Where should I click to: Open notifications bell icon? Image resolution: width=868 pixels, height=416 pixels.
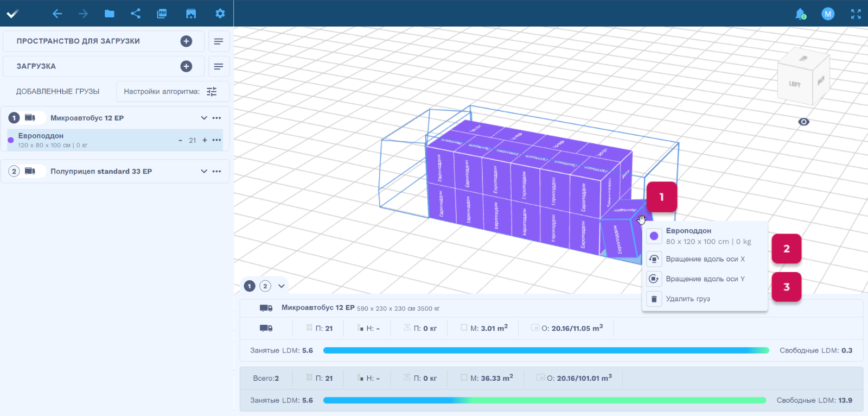point(800,14)
